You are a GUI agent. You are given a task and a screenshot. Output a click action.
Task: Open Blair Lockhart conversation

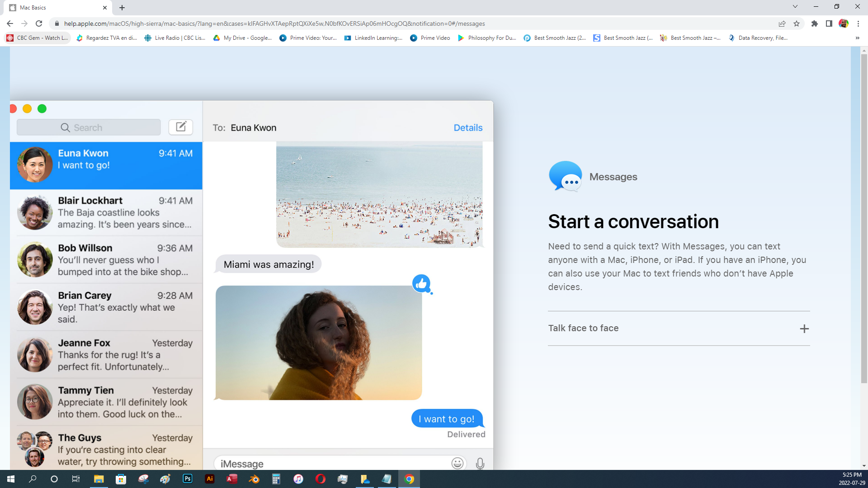(106, 212)
